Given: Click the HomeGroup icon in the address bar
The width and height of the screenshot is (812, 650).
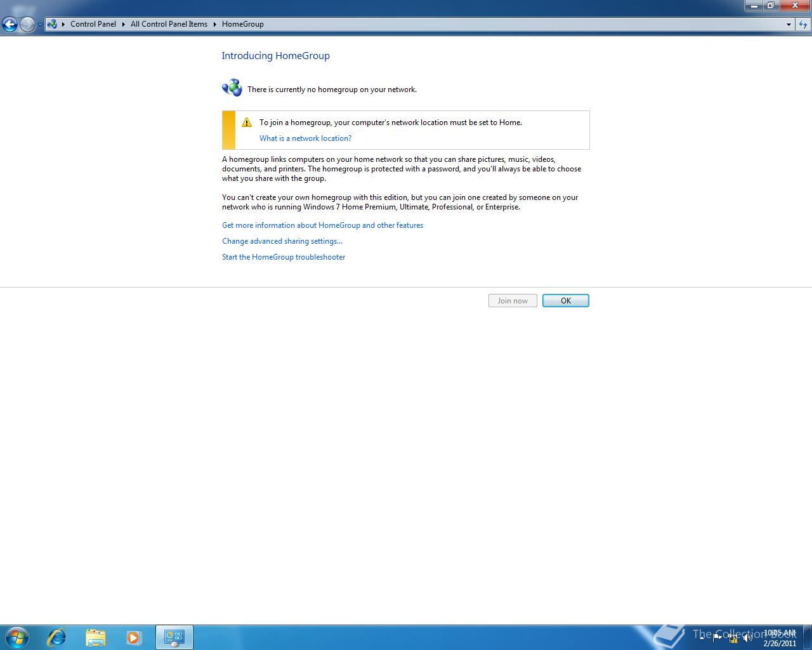Looking at the screenshot, I should tap(52, 24).
